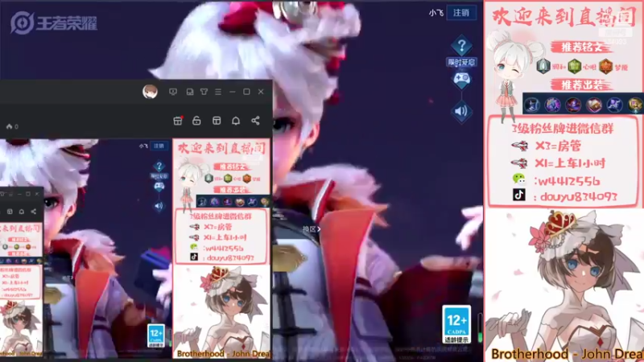The image size is (644, 362).
Task: Click the large gamepad icon in main game
Action: coord(461,79)
